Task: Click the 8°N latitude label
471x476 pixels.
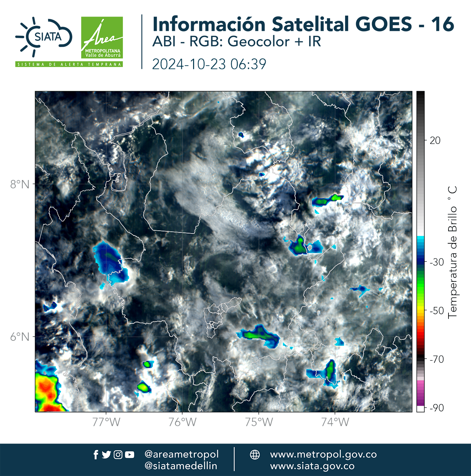Action: click(20, 184)
